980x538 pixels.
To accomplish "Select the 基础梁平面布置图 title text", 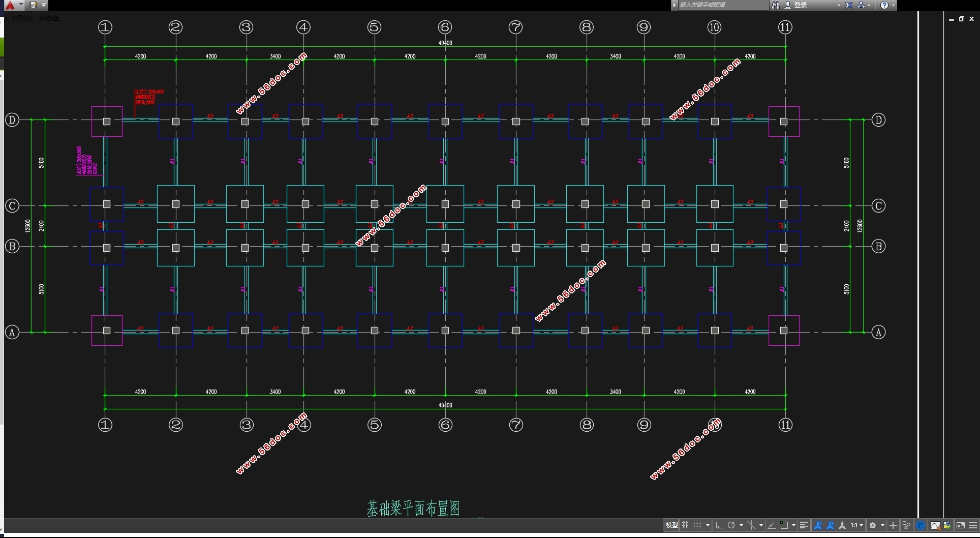I will (x=413, y=508).
